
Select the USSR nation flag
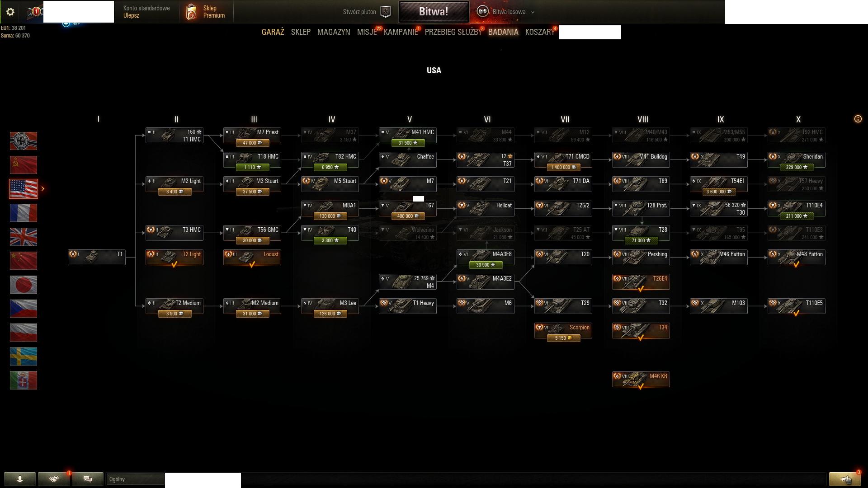[x=24, y=165]
